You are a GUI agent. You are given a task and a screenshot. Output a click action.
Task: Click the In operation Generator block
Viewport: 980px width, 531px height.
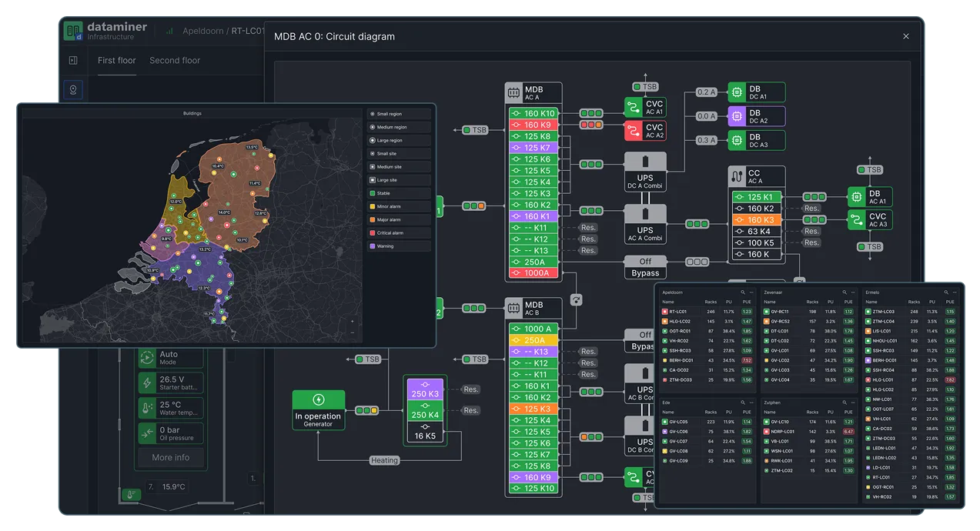(x=319, y=410)
